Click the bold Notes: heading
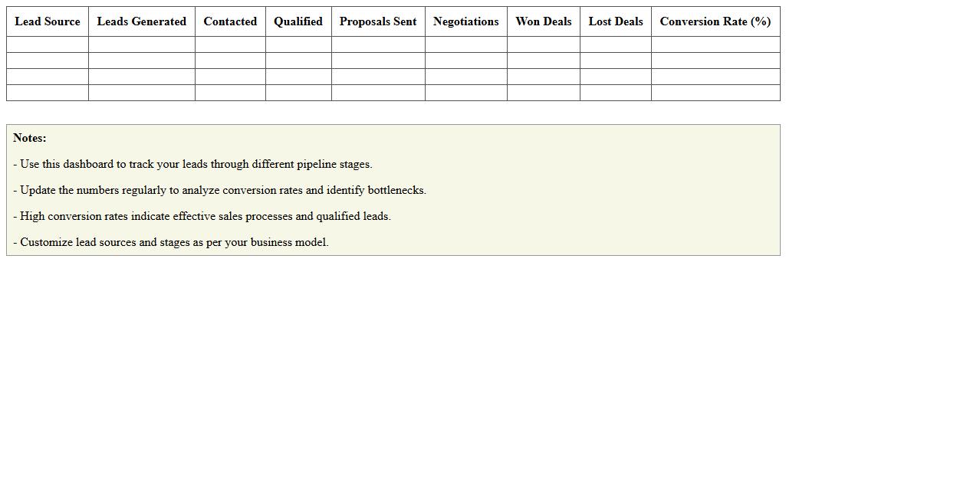980x498 pixels. (30, 138)
